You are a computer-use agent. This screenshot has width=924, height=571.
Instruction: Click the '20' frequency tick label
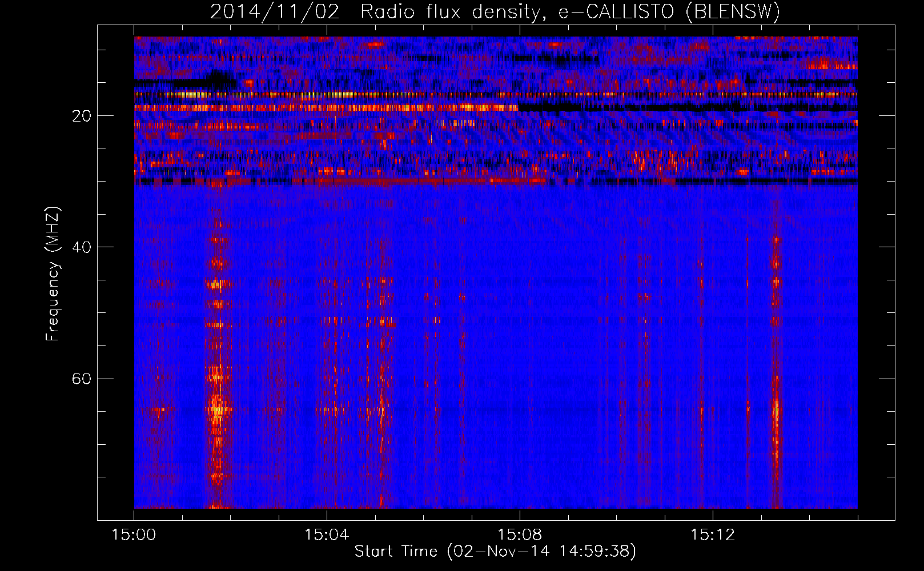82,116
